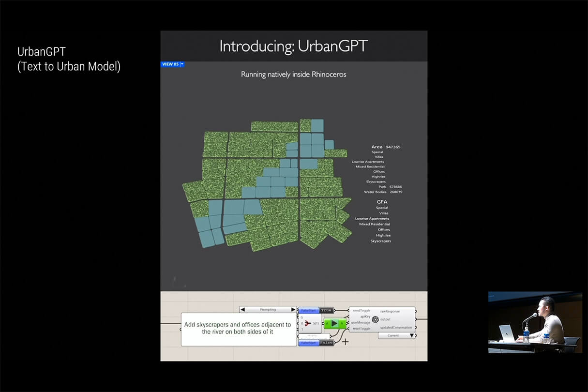Click the prompt text panel about skyscrapers
Image resolution: width=588 pixels, height=392 pixels.
(x=239, y=328)
